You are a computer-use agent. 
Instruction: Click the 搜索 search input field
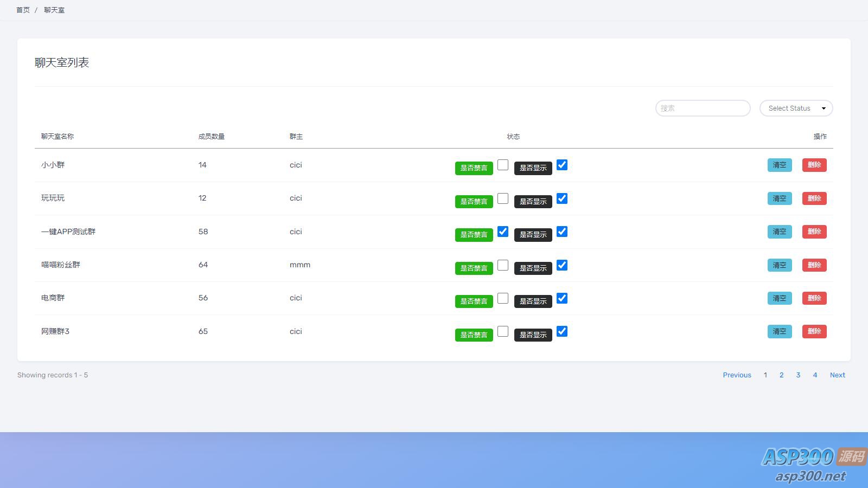pyautogui.click(x=703, y=108)
